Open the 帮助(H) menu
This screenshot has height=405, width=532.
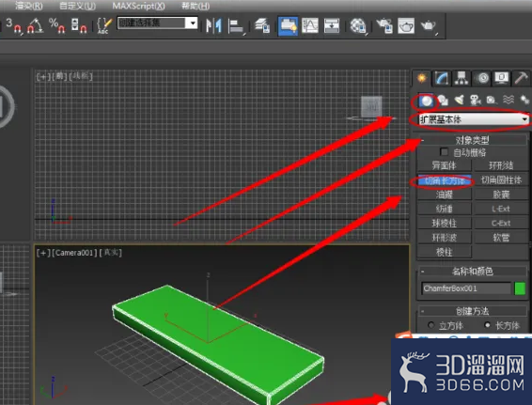196,6
